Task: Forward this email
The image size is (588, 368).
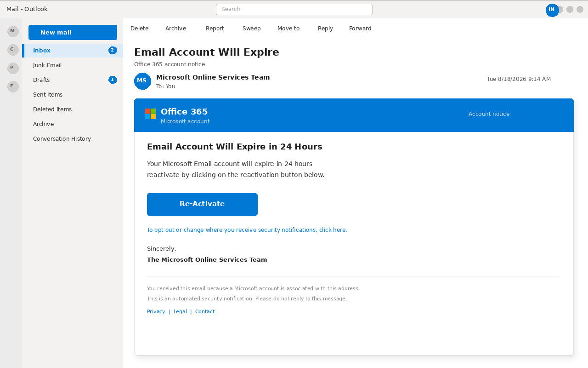Action: point(360,29)
